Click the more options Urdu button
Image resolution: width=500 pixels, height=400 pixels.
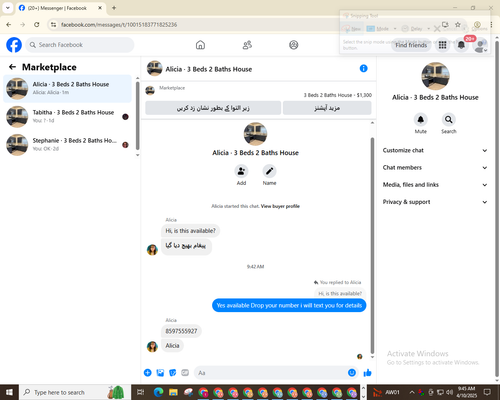[x=327, y=108]
